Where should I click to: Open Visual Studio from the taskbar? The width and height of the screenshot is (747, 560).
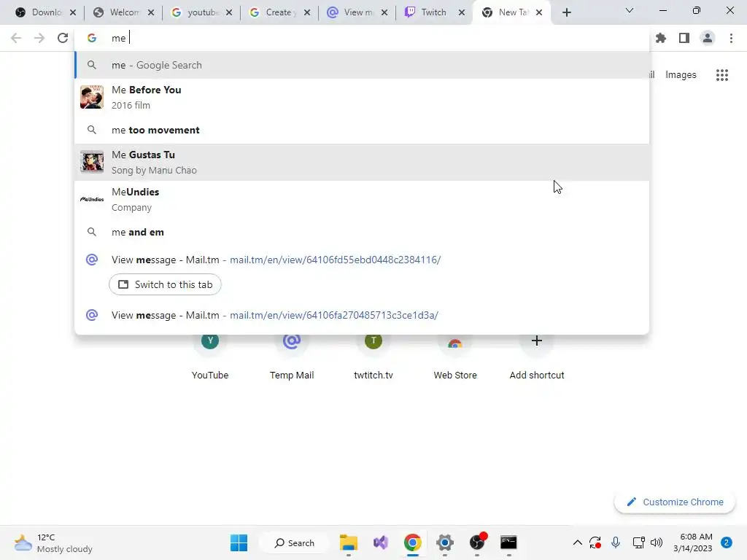coord(381,542)
